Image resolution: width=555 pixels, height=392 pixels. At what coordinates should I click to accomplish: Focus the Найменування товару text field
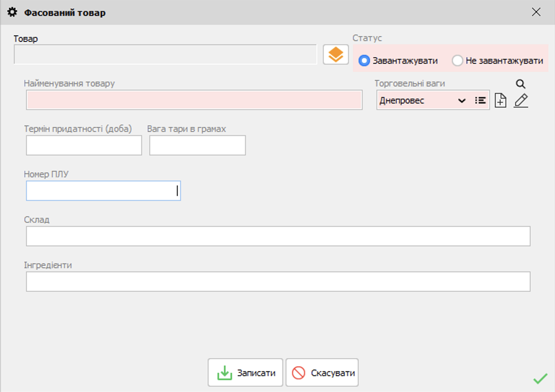(x=194, y=100)
